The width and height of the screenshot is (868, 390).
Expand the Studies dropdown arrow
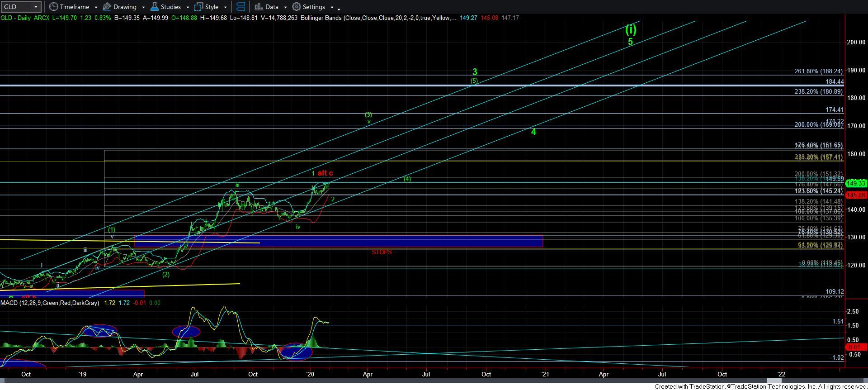[x=188, y=7]
